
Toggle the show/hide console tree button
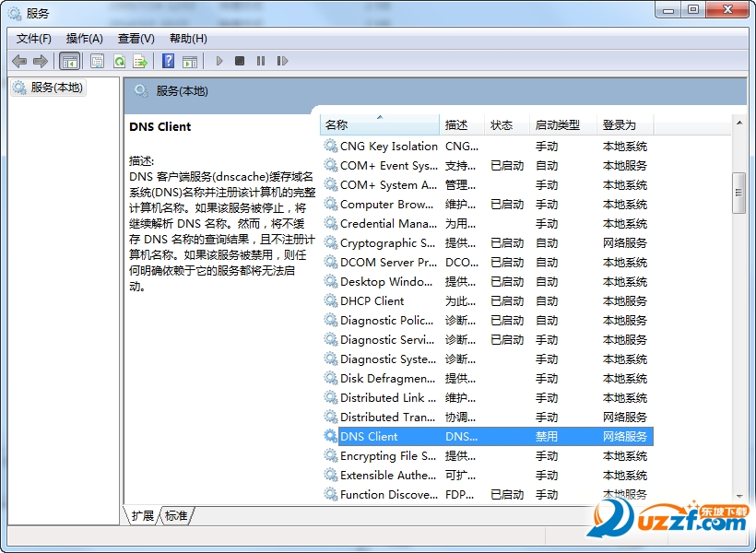(69, 61)
